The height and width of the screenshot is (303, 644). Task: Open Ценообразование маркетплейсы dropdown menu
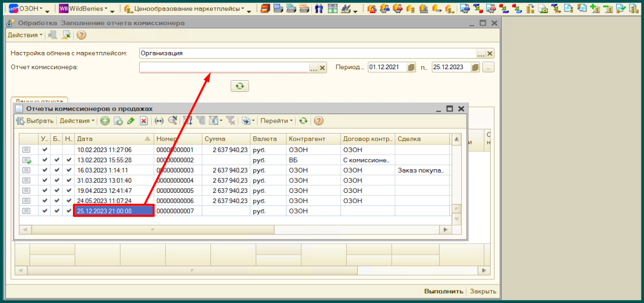pyautogui.click(x=184, y=9)
